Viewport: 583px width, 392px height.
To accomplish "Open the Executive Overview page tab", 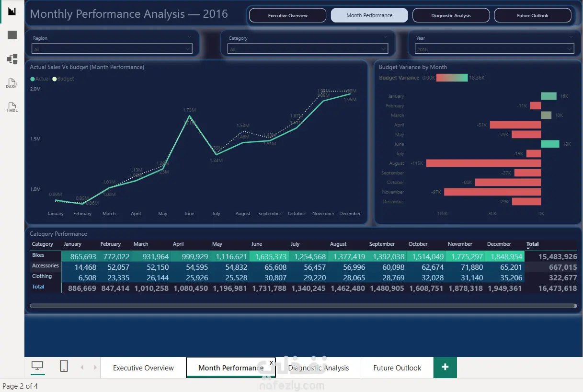I will 143,368.
